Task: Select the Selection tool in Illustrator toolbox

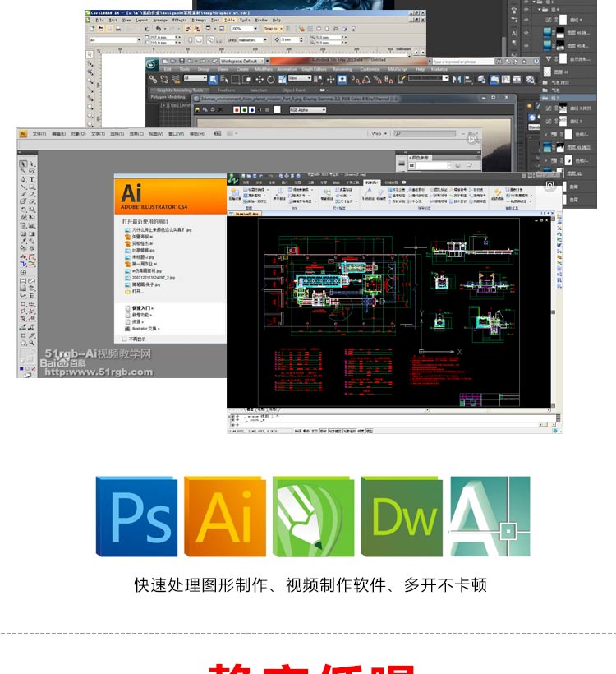Action: click(x=23, y=164)
